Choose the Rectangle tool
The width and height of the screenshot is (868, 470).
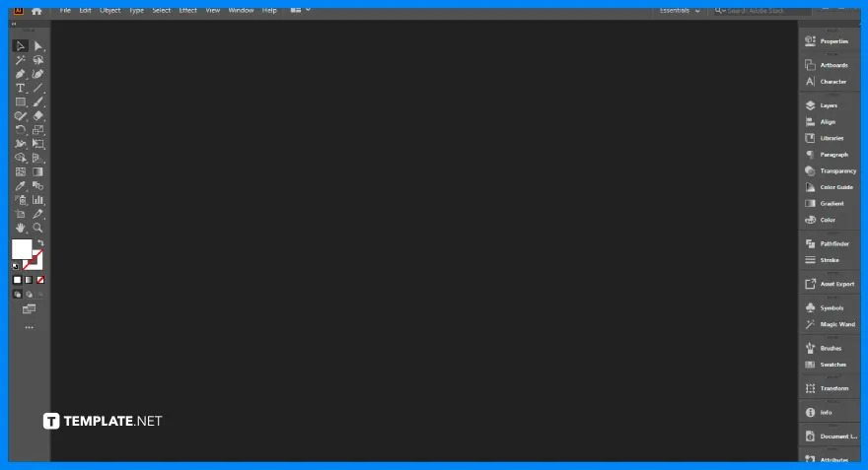[x=20, y=101]
